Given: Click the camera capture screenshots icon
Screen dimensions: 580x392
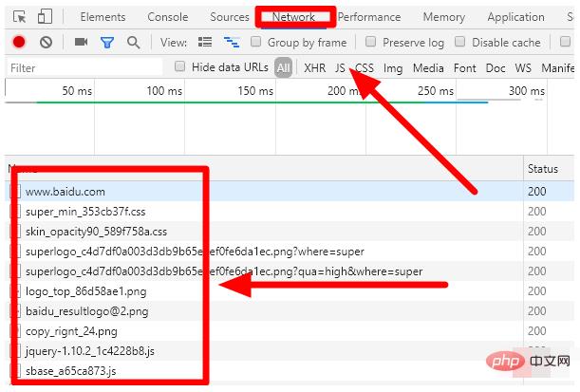Looking at the screenshot, I should [81, 42].
